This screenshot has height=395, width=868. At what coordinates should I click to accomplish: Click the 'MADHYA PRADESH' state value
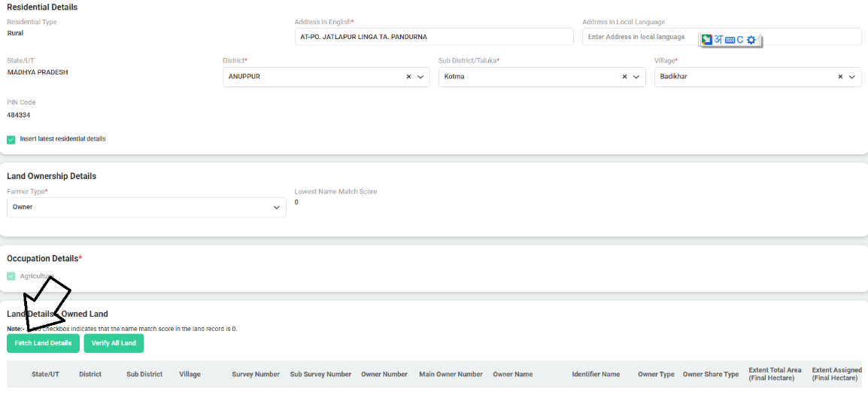pos(38,72)
